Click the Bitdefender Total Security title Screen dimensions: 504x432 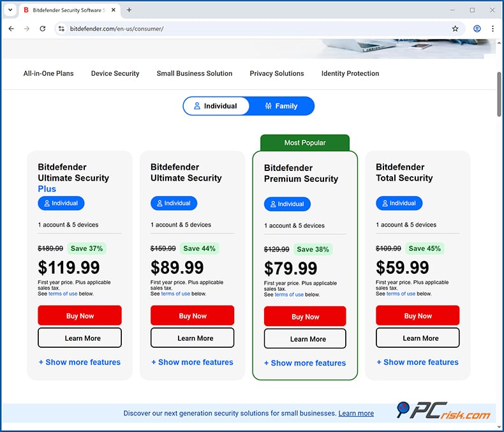pos(404,172)
